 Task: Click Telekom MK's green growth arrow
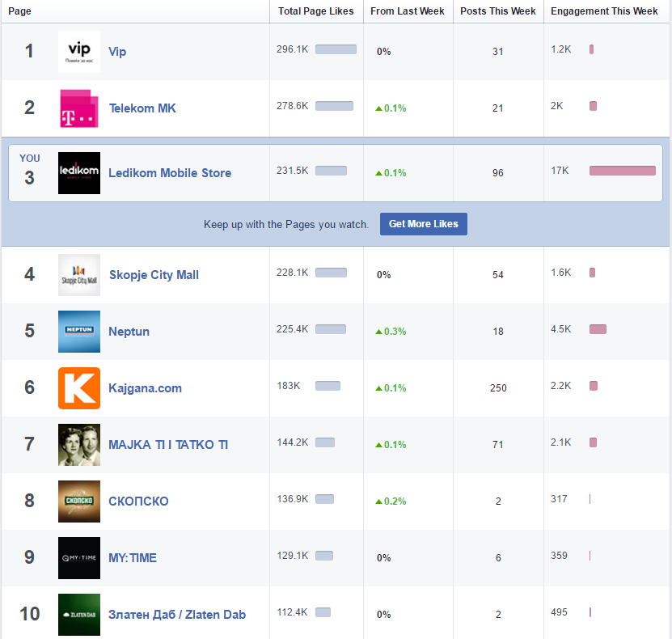(x=378, y=108)
